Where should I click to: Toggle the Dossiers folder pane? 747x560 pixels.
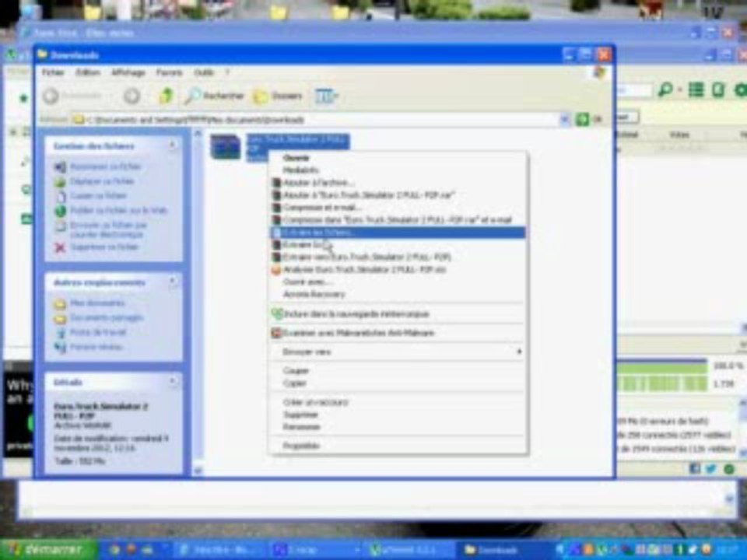pyautogui.click(x=279, y=96)
